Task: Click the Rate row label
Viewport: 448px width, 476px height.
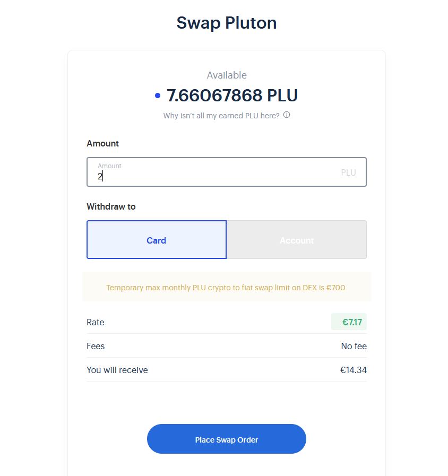Action: 96,322
